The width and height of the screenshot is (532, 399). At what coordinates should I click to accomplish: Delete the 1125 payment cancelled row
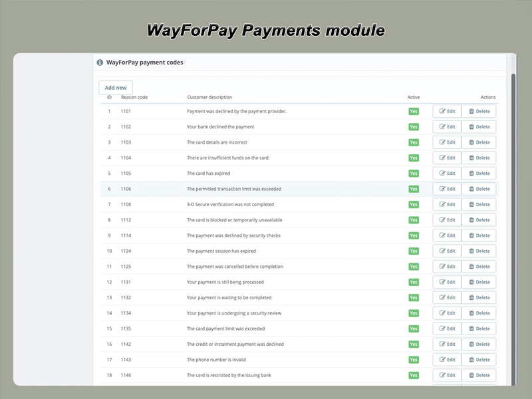(x=479, y=267)
